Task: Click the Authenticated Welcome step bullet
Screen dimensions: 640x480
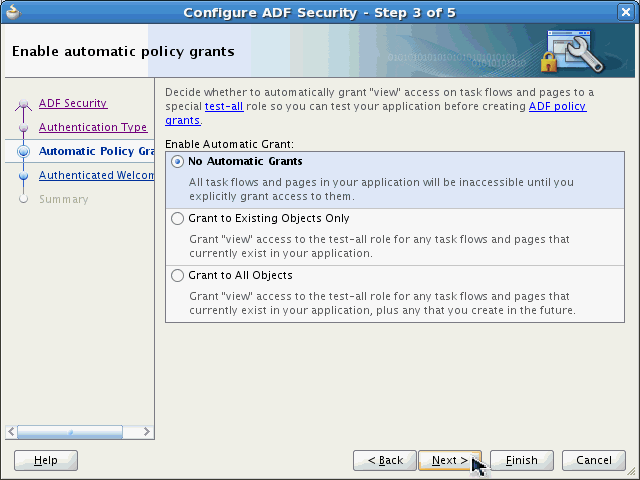Action: pyautogui.click(x=24, y=176)
